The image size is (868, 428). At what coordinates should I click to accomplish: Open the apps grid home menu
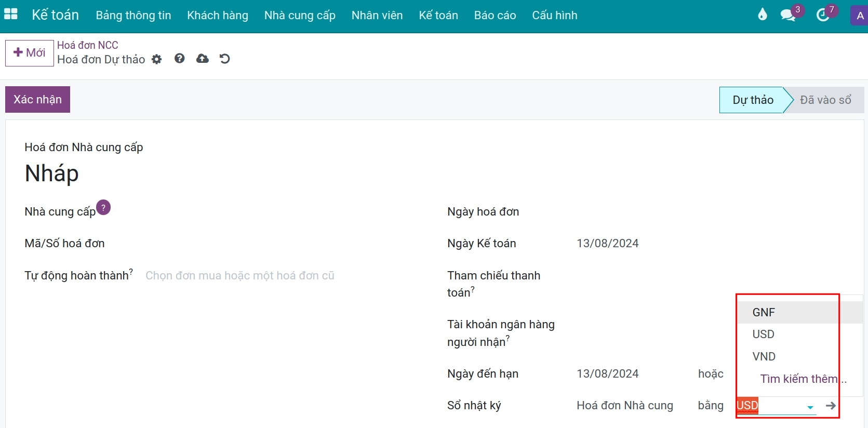coord(11,15)
